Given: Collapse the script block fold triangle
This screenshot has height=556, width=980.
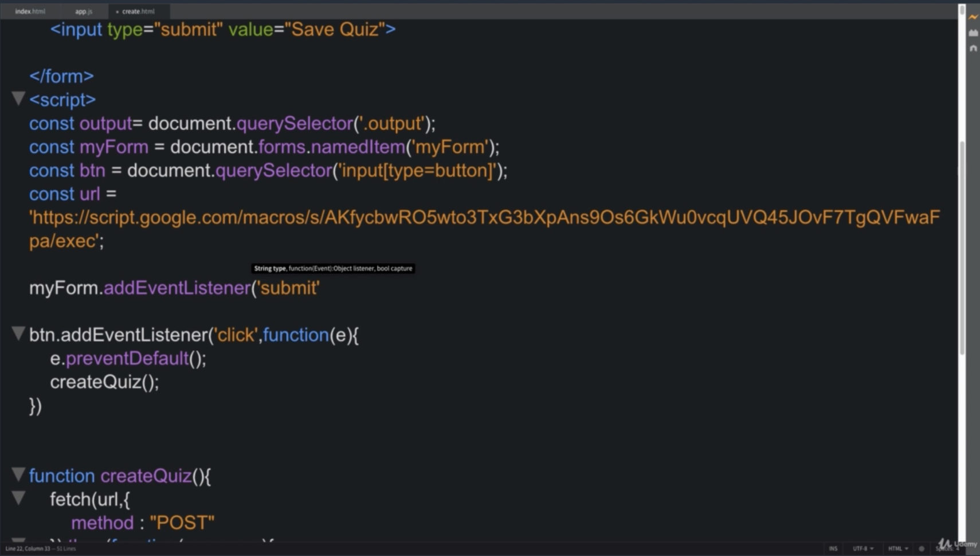Looking at the screenshot, I should point(18,97).
